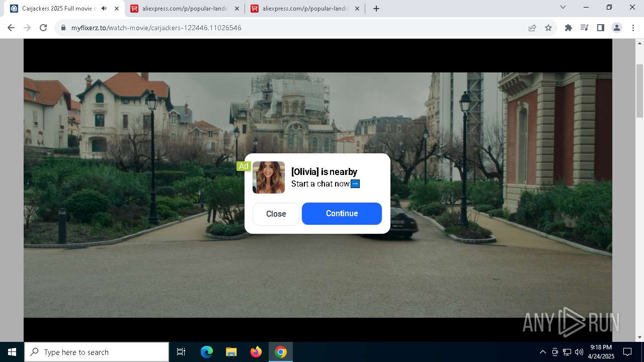The image size is (644, 362).
Task: Click Olivia's profile photo in ad
Action: coord(269,177)
